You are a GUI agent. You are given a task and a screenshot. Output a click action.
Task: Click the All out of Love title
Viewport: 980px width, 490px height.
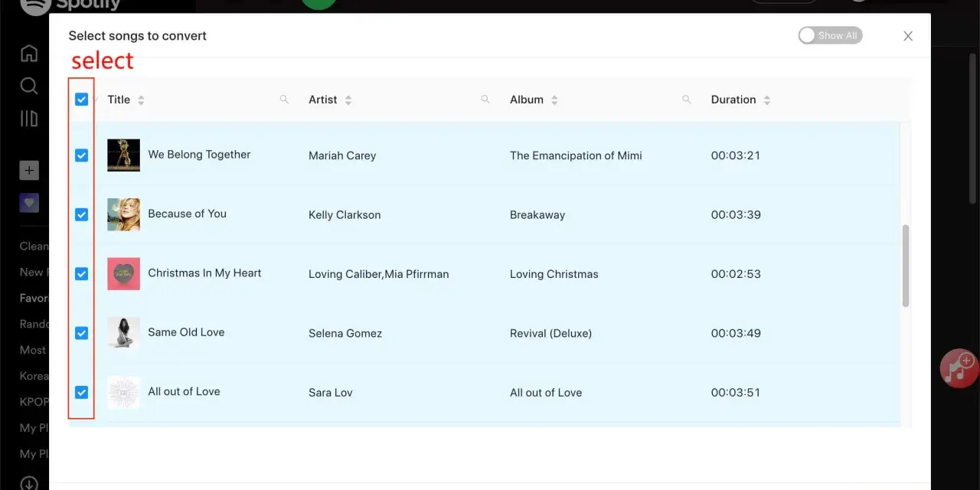coord(184,391)
